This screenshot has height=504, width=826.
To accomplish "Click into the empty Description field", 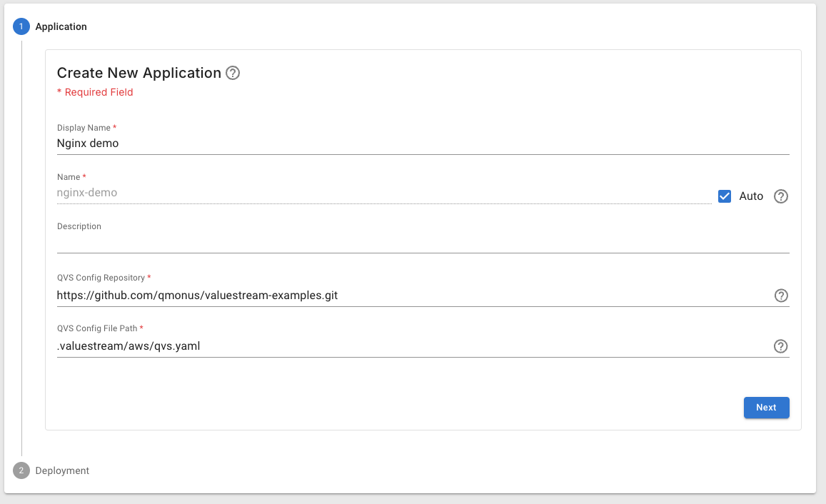I will click(x=421, y=243).
